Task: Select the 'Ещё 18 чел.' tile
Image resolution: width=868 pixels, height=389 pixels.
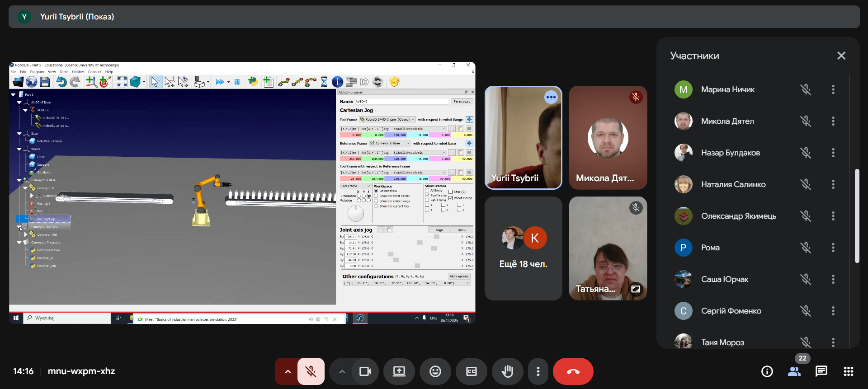Action: click(x=523, y=248)
